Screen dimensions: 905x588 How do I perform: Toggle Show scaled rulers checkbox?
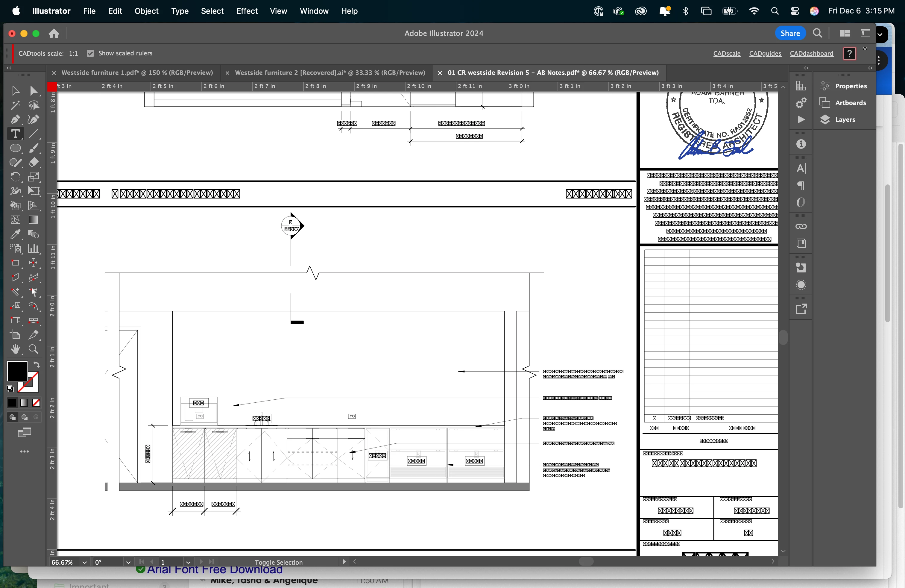click(90, 53)
